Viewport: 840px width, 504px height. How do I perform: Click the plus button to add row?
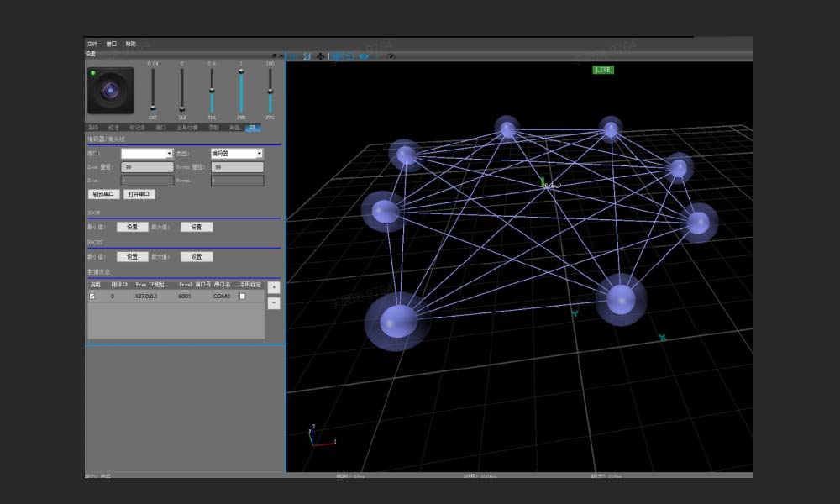[x=274, y=288]
